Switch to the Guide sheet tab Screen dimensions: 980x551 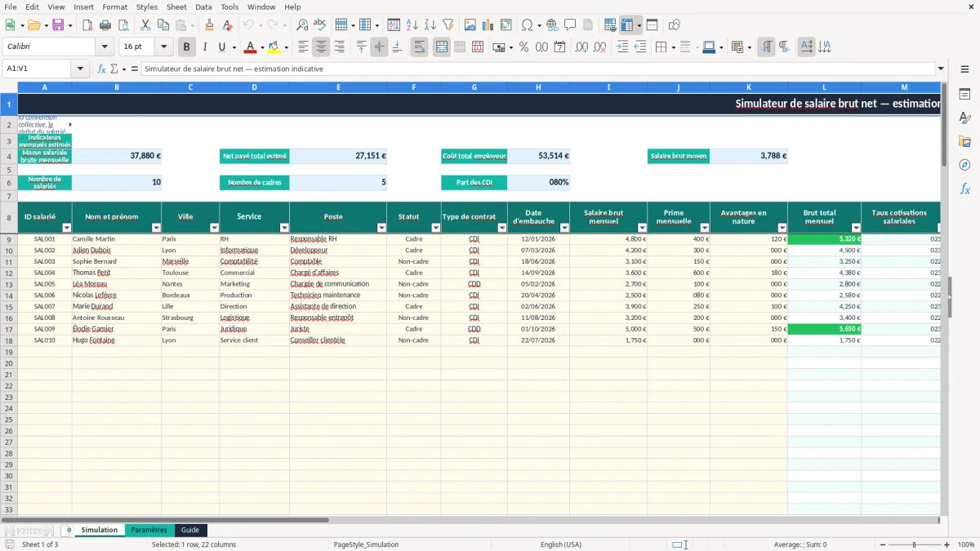pyautogui.click(x=190, y=530)
